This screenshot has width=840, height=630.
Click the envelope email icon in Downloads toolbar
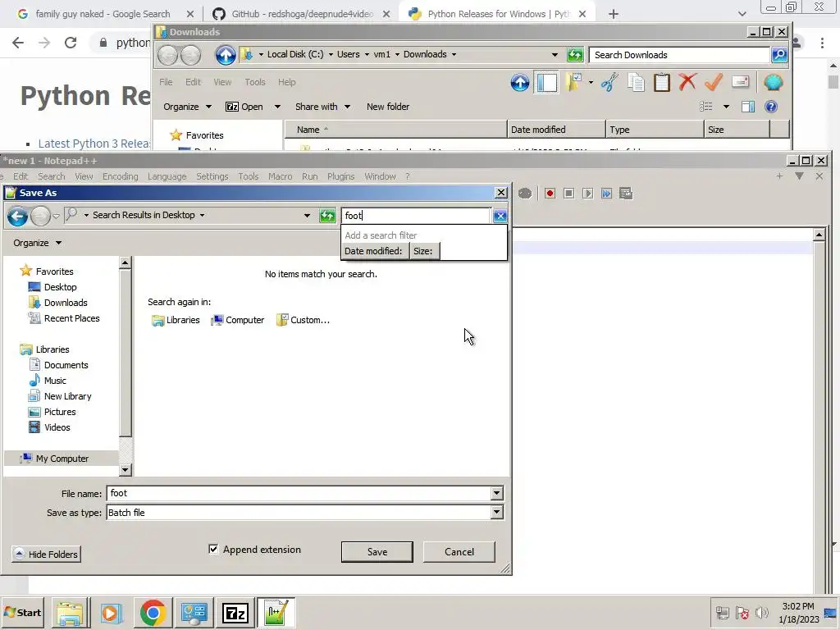[x=741, y=82]
